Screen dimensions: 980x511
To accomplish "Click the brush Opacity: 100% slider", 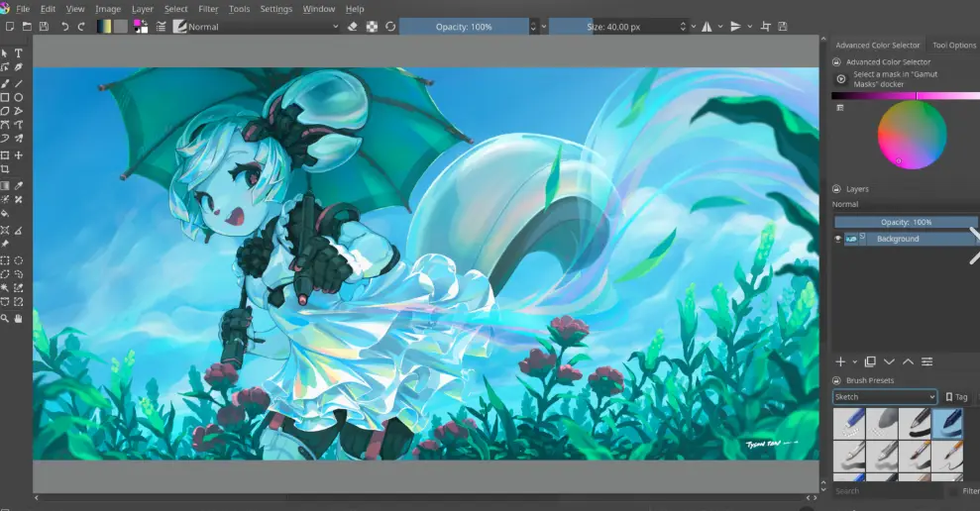I will pyautogui.click(x=464, y=26).
